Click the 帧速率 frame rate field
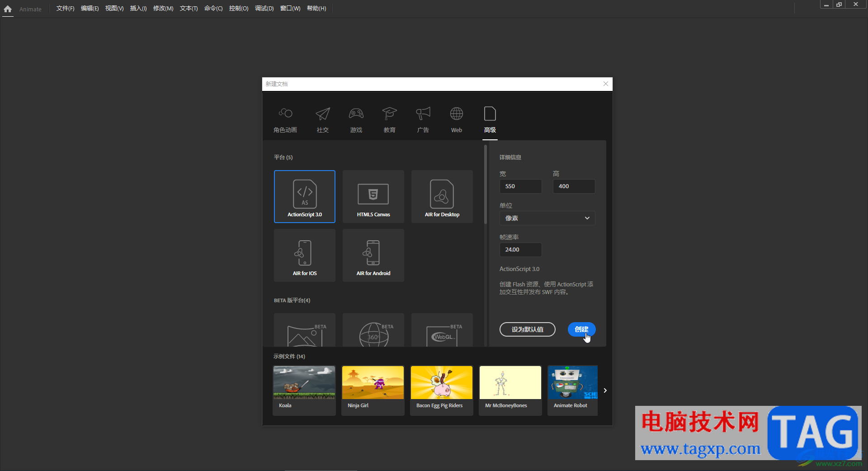 pos(520,249)
